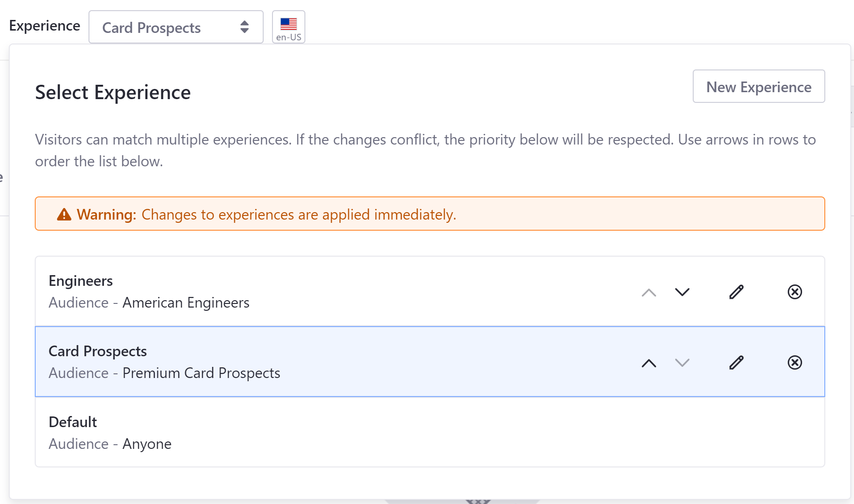Delete the Engineers experience
The height and width of the screenshot is (504, 854).
coord(795,292)
